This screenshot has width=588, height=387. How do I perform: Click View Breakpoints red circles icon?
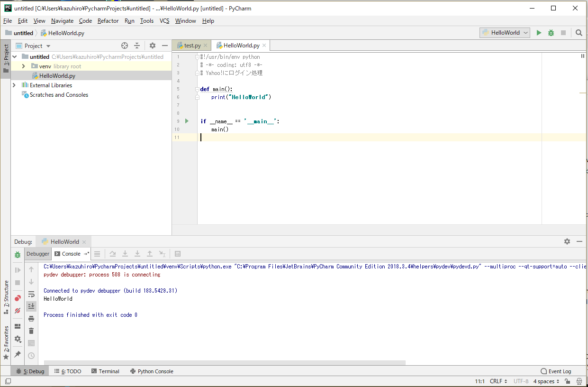[x=18, y=298]
